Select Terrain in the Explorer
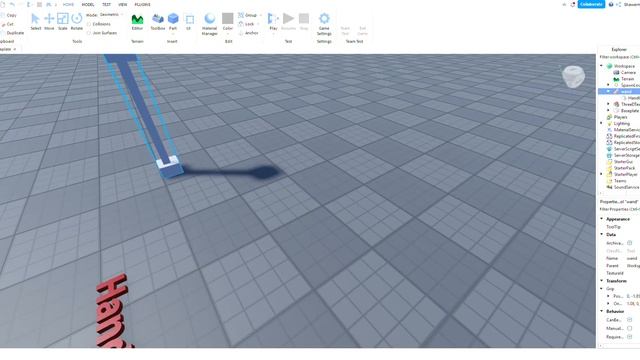 tap(627, 79)
